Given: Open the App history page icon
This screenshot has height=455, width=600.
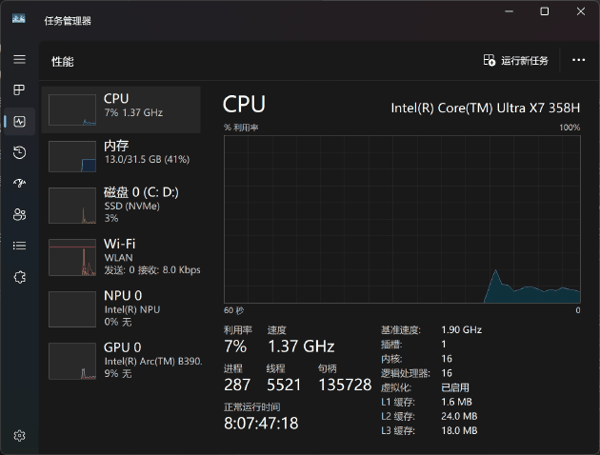Looking at the screenshot, I should coord(20,152).
